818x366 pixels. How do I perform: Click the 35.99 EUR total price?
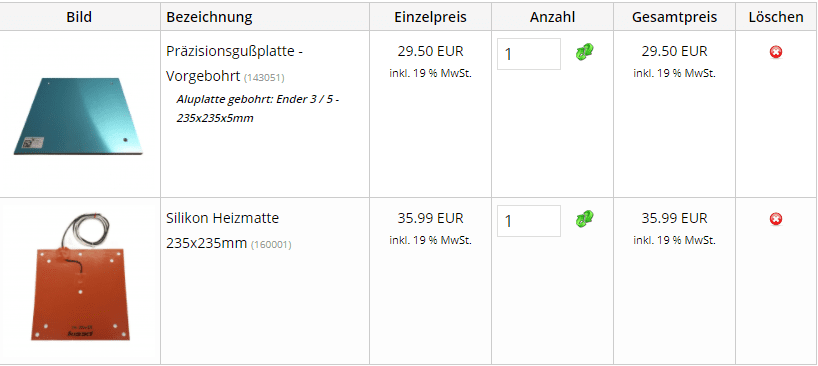tap(675, 218)
